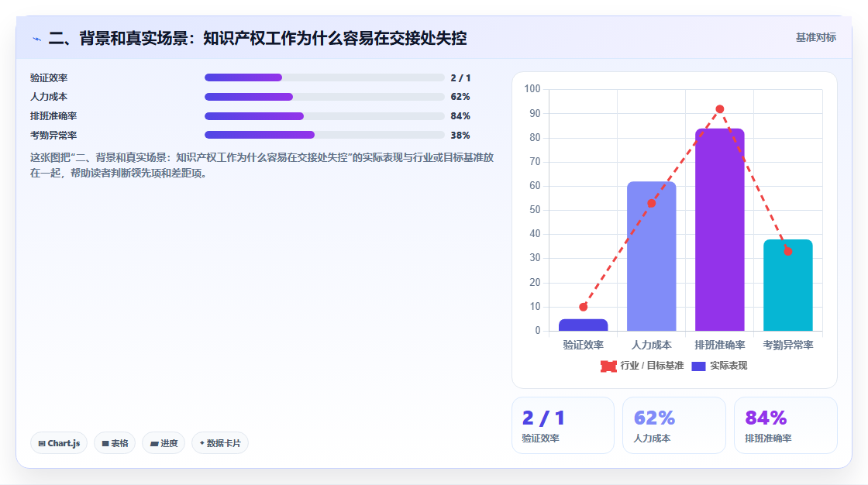868x485 pixels.
Task: Click the 人力成本 bar in the chart
Action: [652, 256]
